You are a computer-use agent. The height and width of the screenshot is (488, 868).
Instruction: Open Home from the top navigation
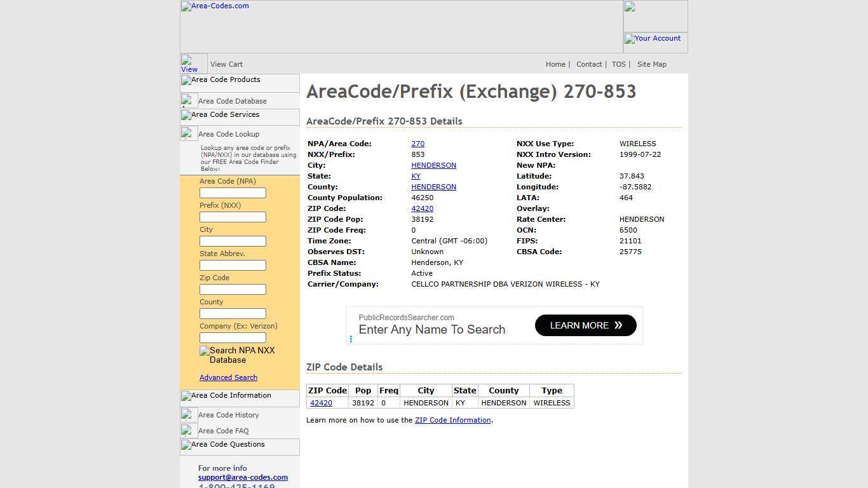click(555, 64)
